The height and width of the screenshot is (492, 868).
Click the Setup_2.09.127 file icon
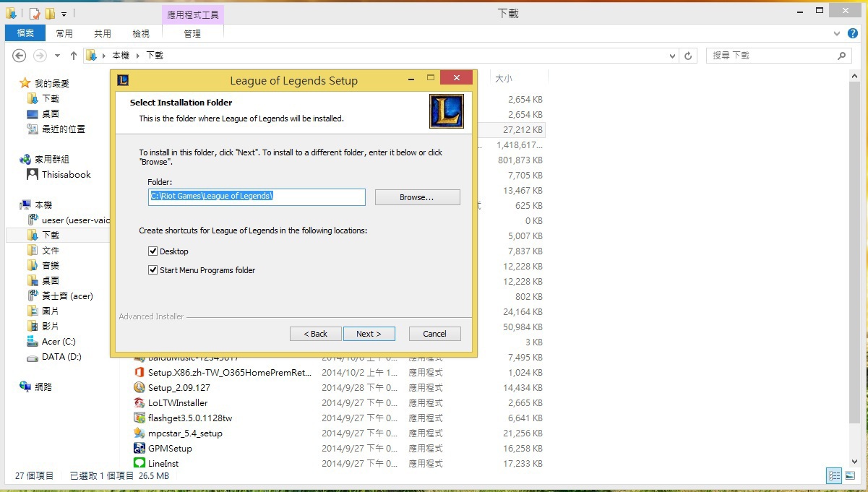tap(139, 388)
